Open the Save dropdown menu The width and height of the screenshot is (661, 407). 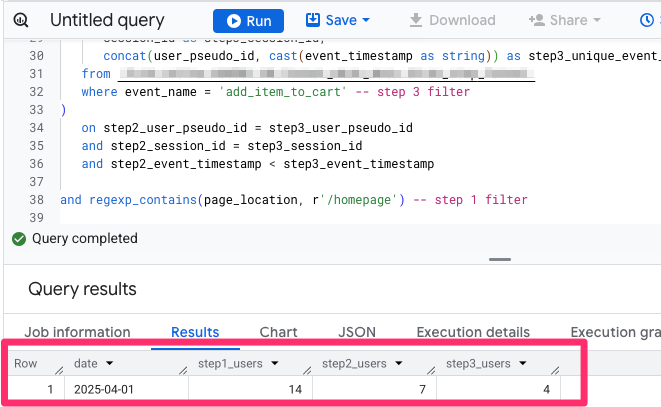click(x=337, y=20)
